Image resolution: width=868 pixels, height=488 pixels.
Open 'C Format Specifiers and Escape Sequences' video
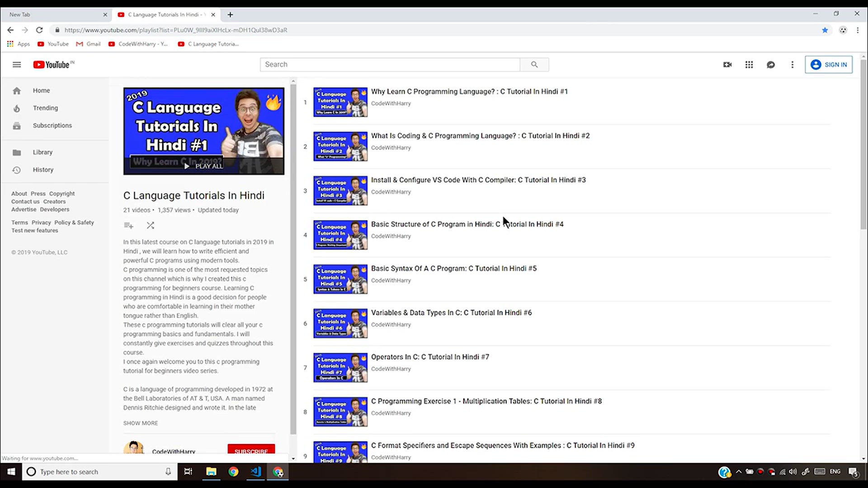click(503, 446)
